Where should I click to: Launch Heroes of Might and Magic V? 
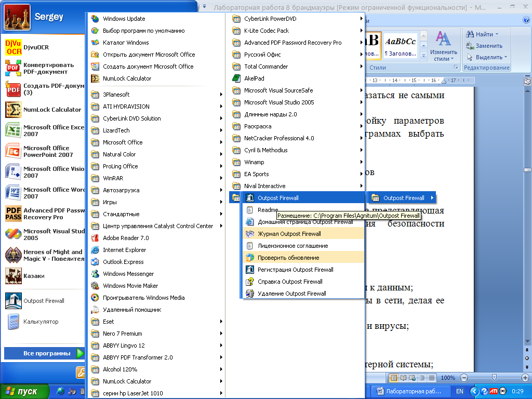pyautogui.click(x=44, y=255)
